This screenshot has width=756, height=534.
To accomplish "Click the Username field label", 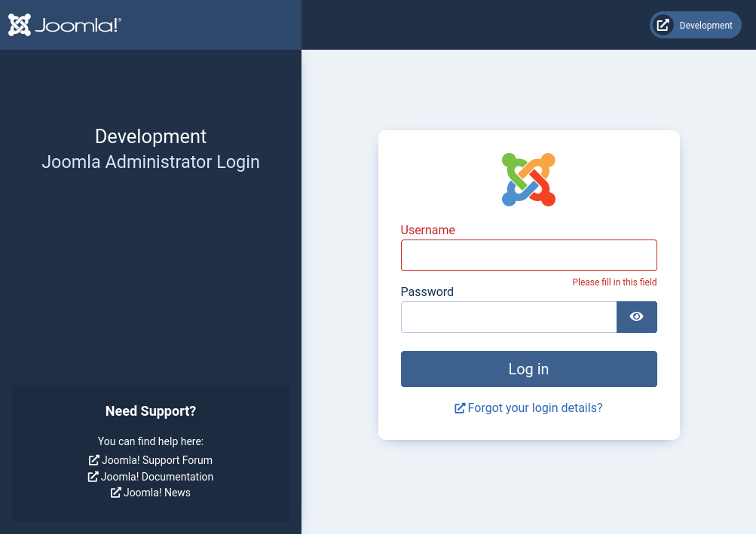I will coord(427,230).
